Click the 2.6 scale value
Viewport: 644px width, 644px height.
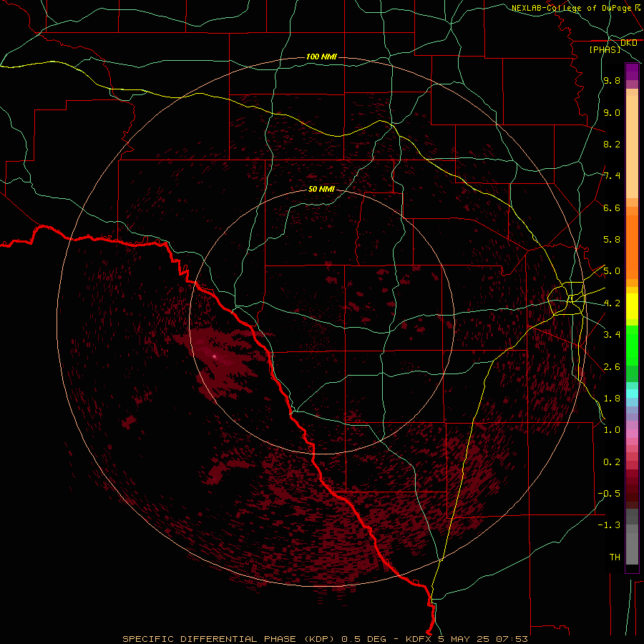pyautogui.click(x=612, y=366)
